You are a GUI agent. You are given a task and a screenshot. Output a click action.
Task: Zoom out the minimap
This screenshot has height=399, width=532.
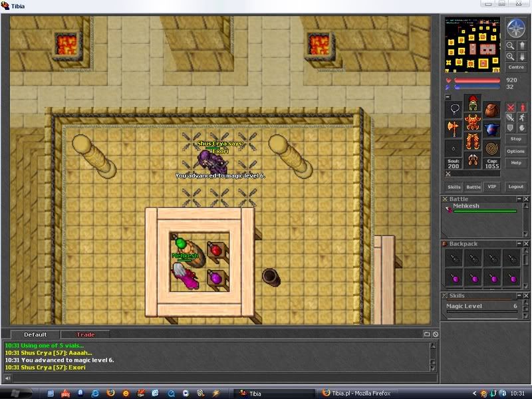point(510,45)
